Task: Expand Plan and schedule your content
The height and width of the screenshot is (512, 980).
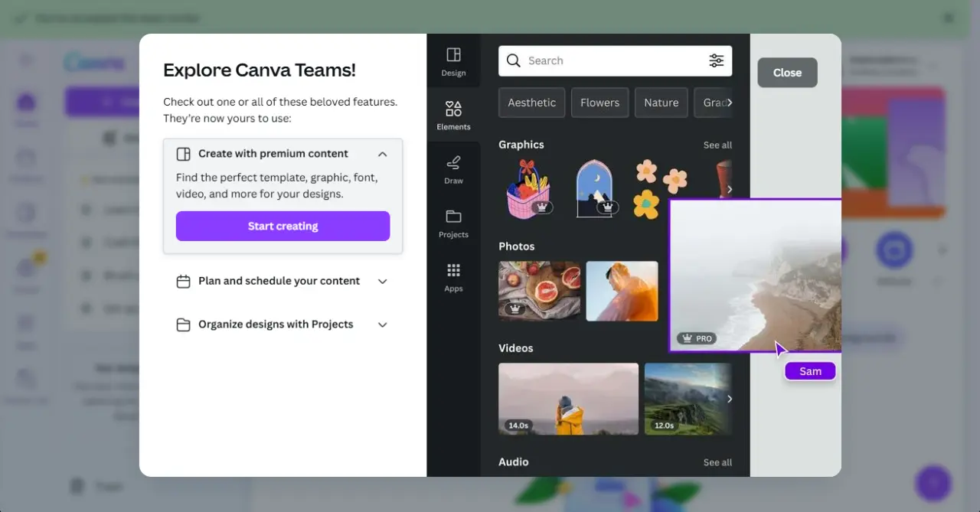Action: 383,282
